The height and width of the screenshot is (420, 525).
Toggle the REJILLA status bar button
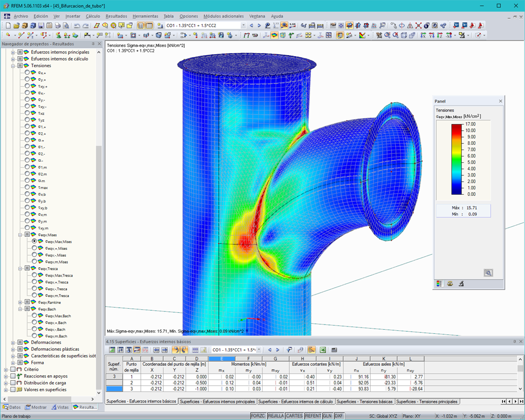[x=276, y=416]
